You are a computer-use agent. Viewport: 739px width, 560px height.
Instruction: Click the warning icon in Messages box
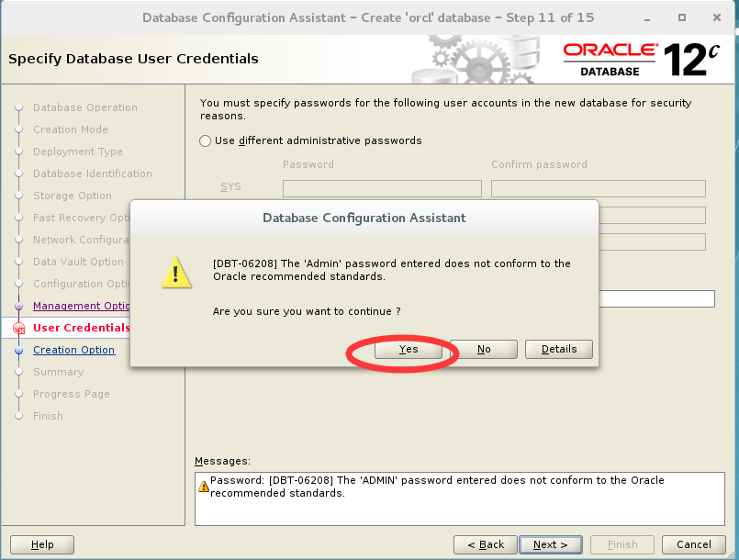pyautogui.click(x=204, y=487)
